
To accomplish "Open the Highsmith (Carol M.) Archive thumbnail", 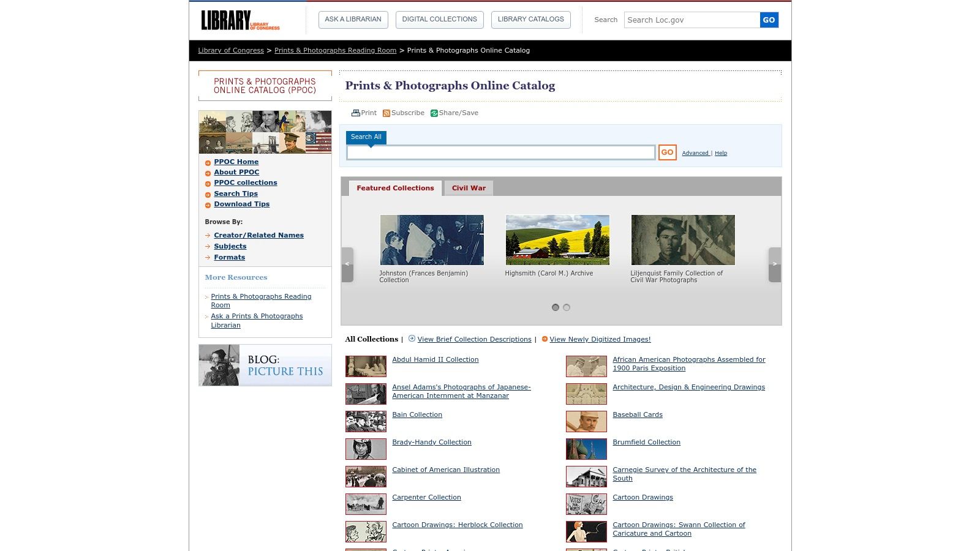I will tap(557, 240).
